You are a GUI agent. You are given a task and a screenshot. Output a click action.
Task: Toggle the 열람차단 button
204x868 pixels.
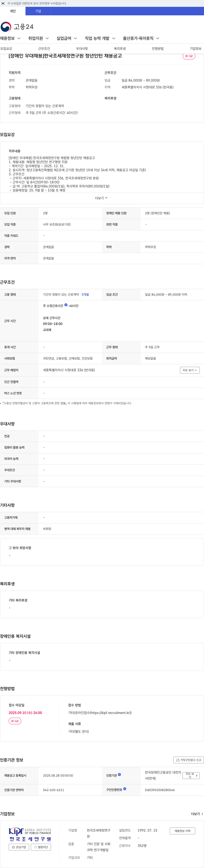pyautogui.click(x=41, y=847)
